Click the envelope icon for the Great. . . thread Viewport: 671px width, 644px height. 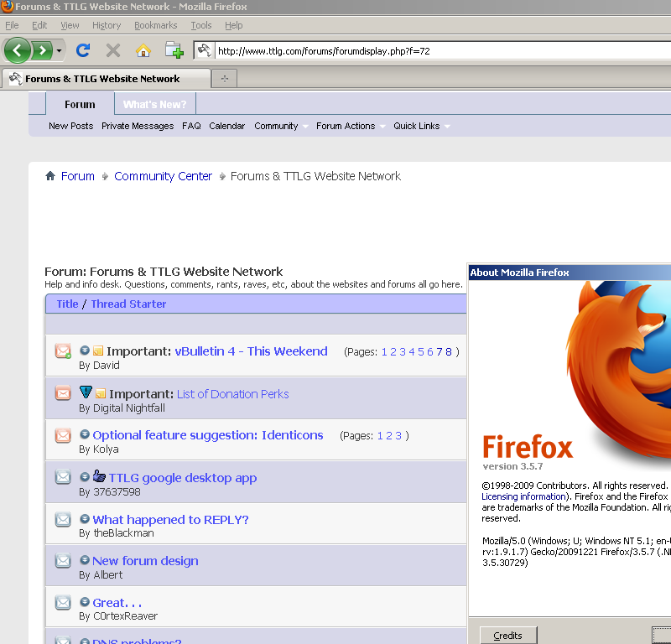[x=63, y=603]
